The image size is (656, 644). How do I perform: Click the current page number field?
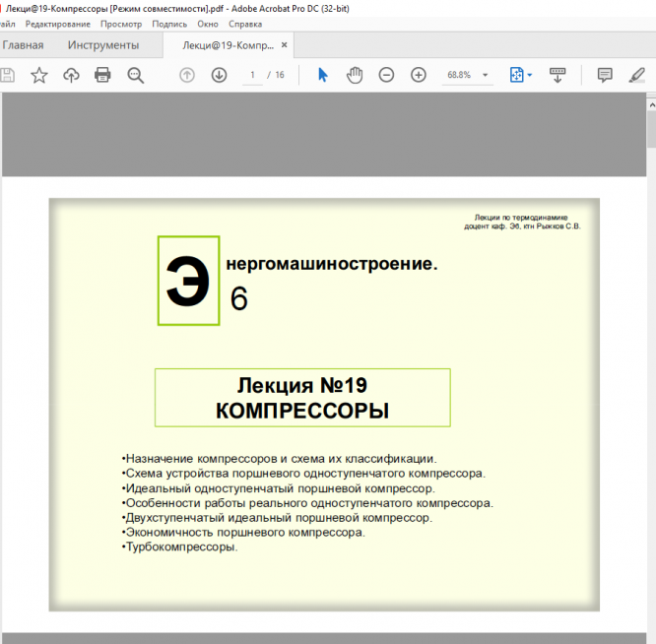point(253,75)
